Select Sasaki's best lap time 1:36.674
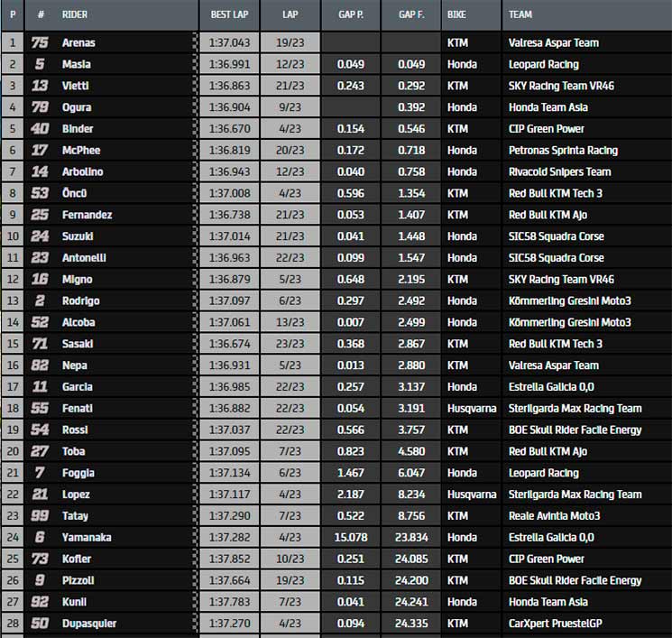This screenshot has height=638, width=672. coord(228,344)
